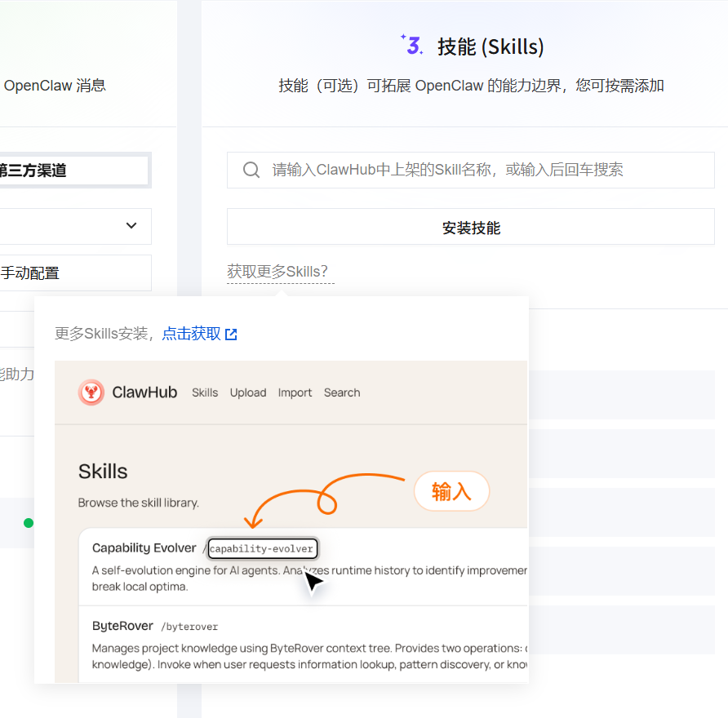
Task: Click the 手动配置 button
Action: coord(75,273)
